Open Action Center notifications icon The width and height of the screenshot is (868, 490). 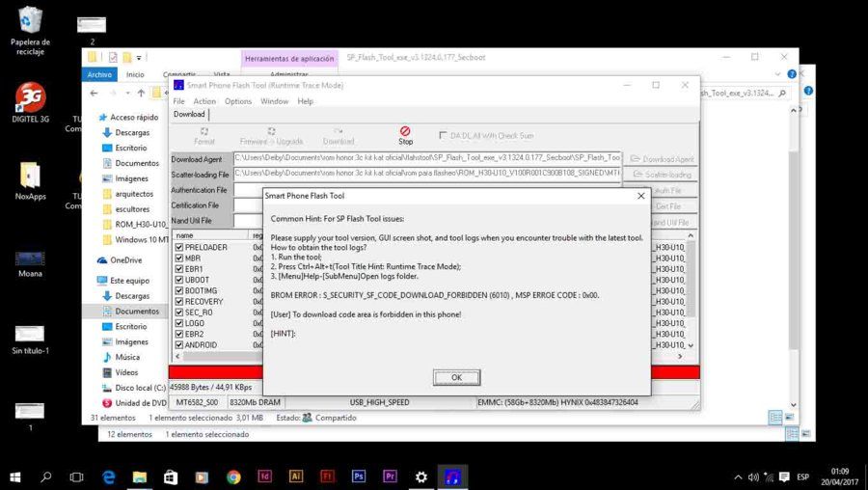(x=784, y=476)
